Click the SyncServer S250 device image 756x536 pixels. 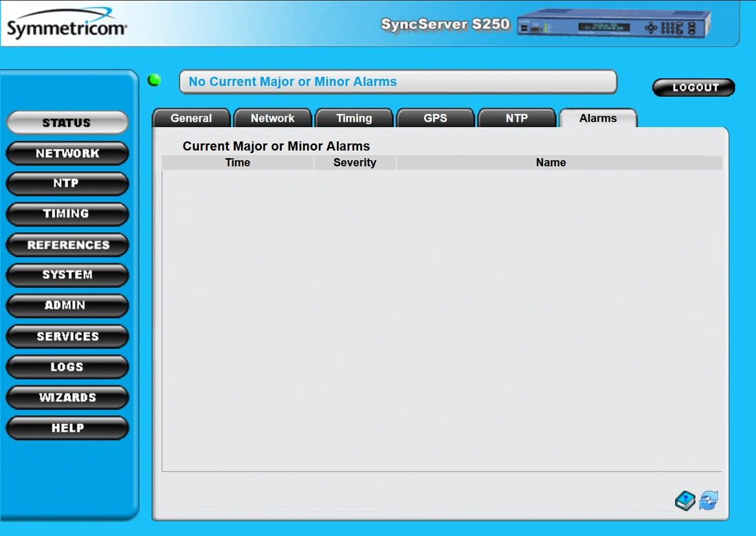[614, 24]
